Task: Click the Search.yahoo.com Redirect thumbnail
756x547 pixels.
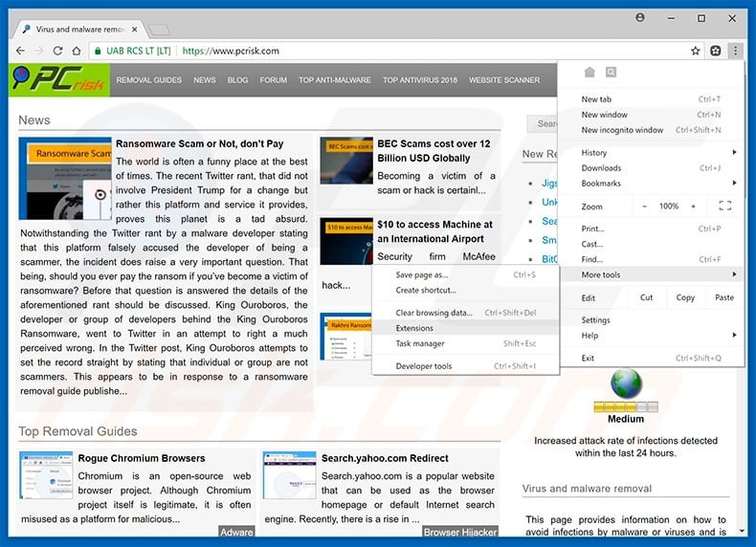Action: [289, 475]
